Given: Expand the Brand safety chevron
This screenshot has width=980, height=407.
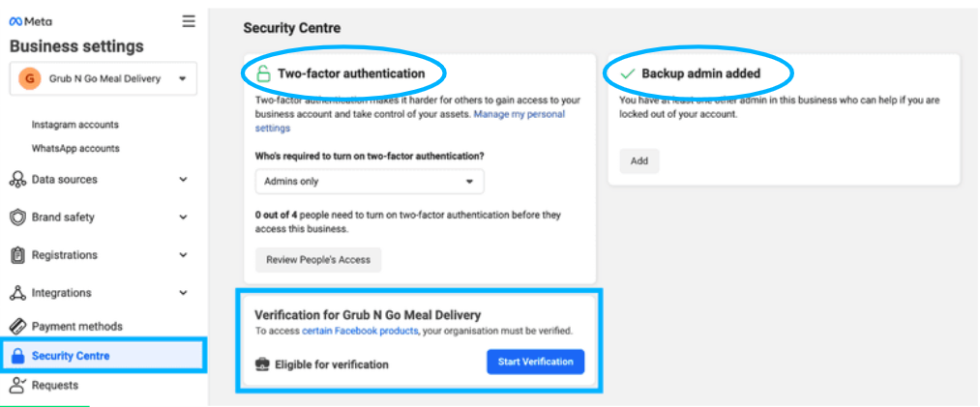Looking at the screenshot, I should pos(183,218).
